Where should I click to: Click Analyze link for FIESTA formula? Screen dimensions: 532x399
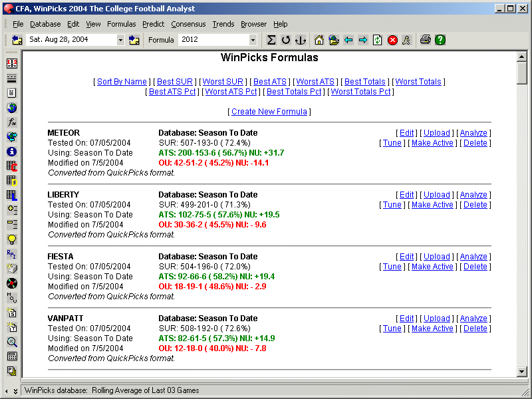pyautogui.click(x=473, y=257)
